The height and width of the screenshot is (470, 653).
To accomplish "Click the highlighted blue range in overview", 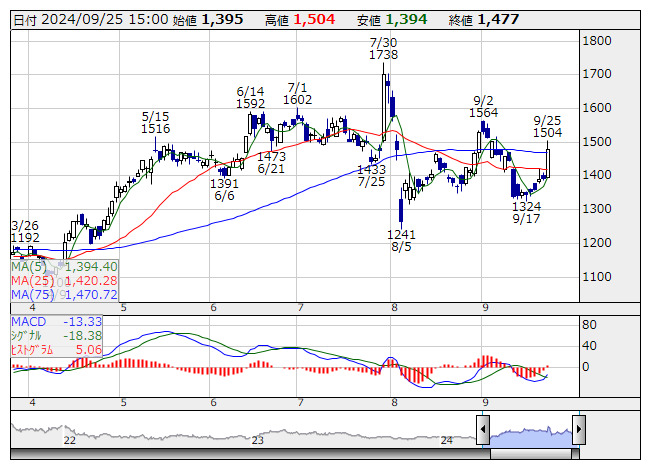I will 531,437.
